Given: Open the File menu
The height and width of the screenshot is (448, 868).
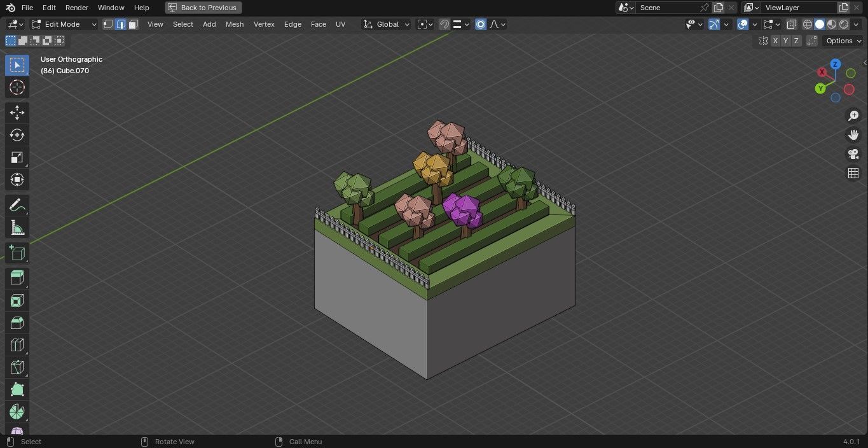Looking at the screenshot, I should pos(27,8).
